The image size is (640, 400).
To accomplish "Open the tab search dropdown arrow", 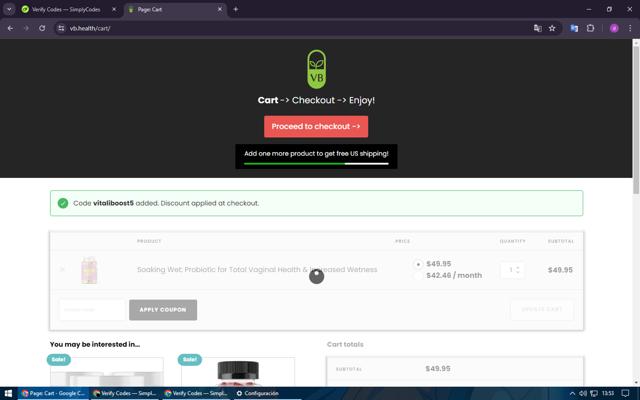I will click(9, 9).
